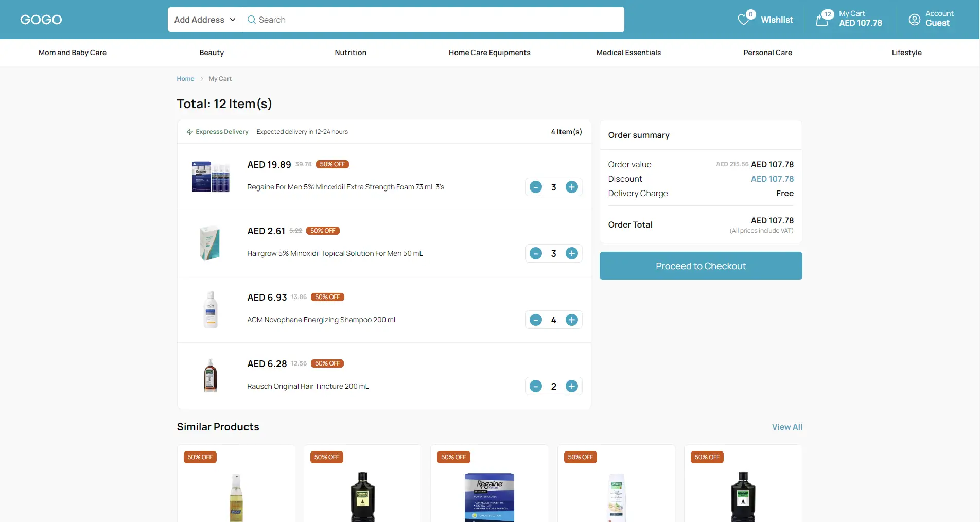Click Expected delivery in 12-24 hours text
This screenshot has height=522, width=980.
(x=302, y=132)
